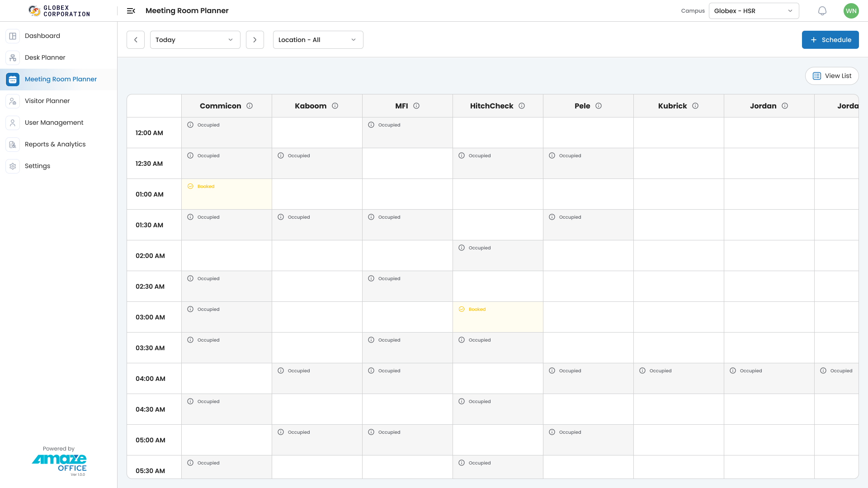Open the notifications bell
This screenshot has width=868, height=488.
[x=822, y=10]
